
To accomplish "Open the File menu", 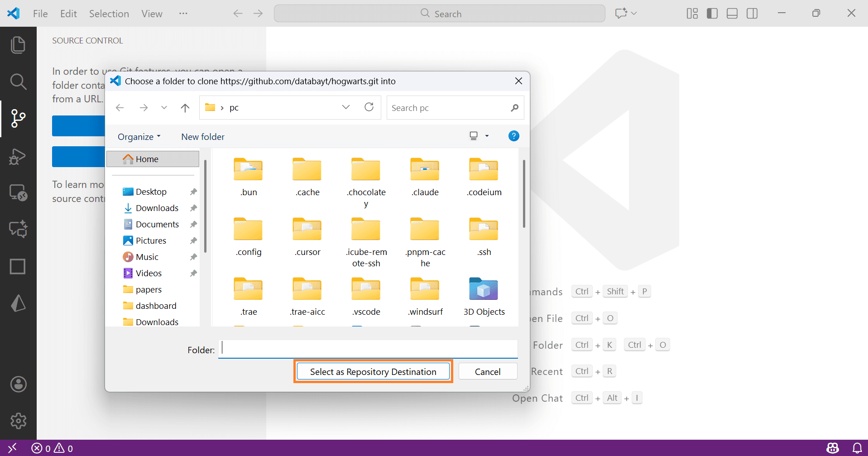I will point(40,13).
